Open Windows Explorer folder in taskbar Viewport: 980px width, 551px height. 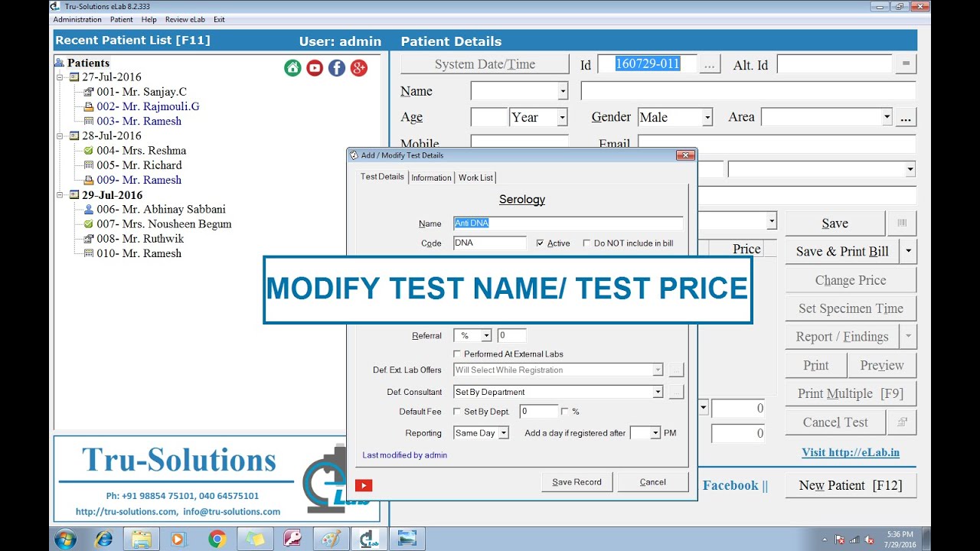pos(141,539)
